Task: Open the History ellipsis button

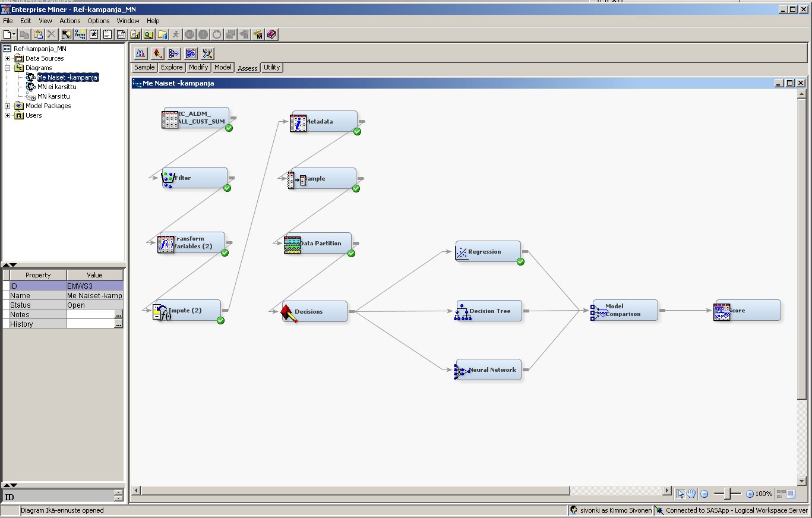Action: (x=119, y=324)
